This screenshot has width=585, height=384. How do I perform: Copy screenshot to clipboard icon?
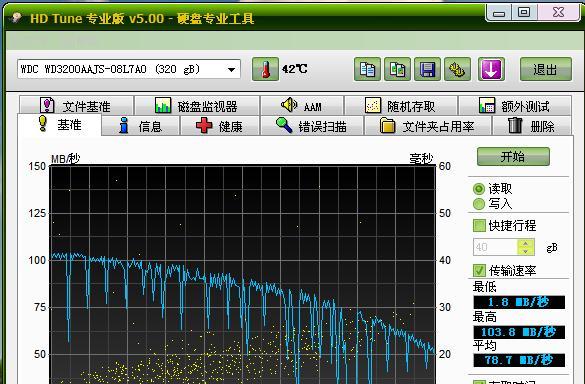[x=397, y=69]
